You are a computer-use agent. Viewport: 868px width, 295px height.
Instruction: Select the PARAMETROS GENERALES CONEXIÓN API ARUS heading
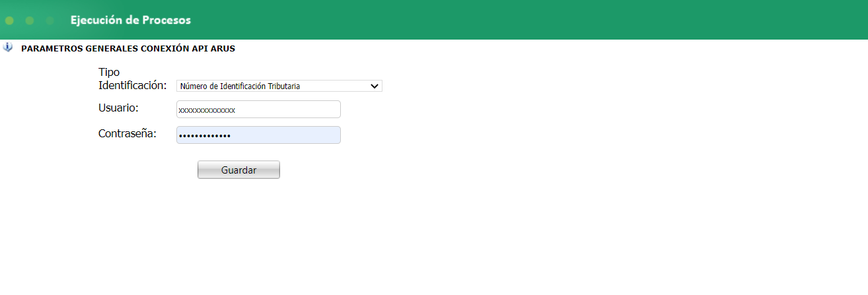(x=128, y=48)
